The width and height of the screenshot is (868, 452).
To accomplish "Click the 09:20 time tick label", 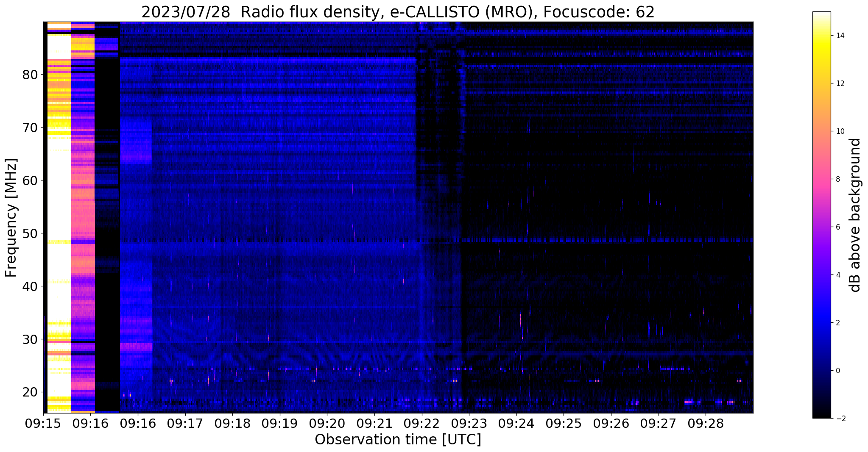I will tap(327, 424).
